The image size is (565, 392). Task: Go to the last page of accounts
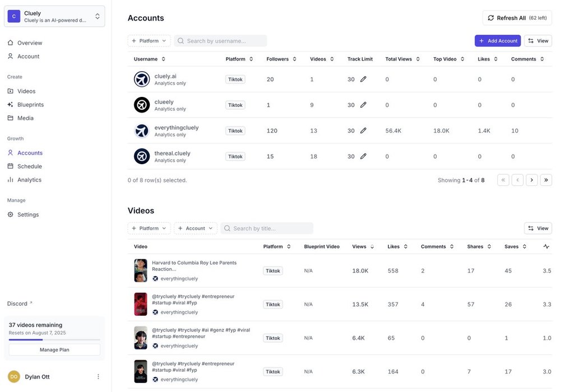545,180
